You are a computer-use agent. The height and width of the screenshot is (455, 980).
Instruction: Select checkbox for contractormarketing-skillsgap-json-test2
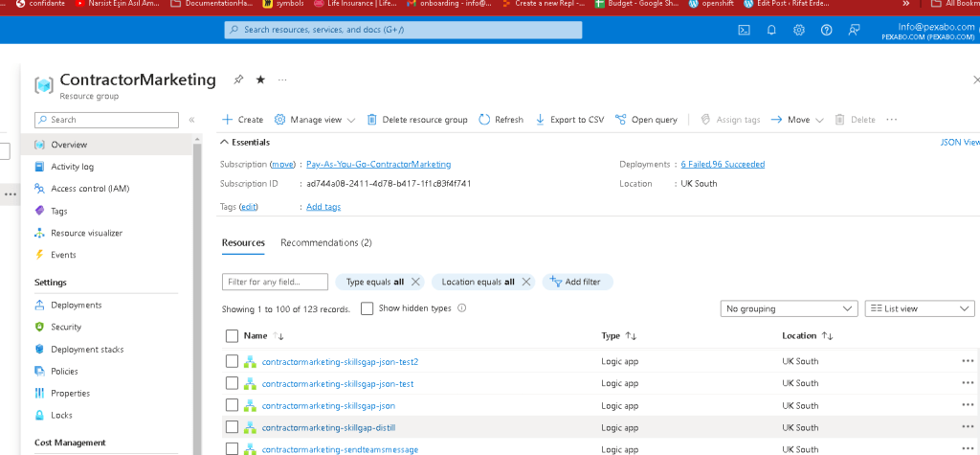232,361
